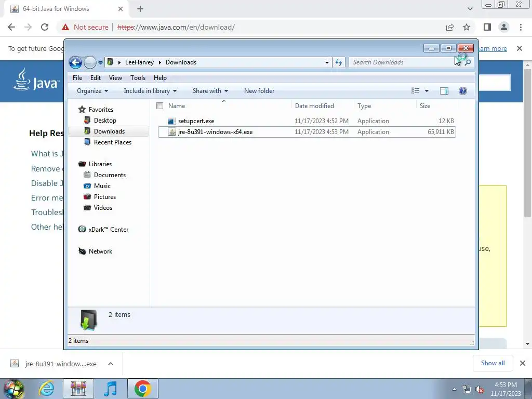Click Chrome's back arrow button
The height and width of the screenshot is (399, 532).
click(11, 27)
